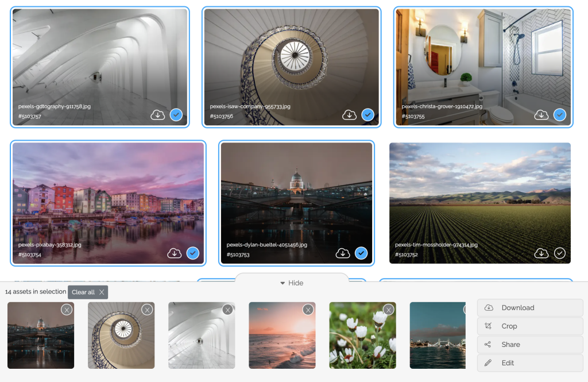Click Clear all selection button
The image size is (588, 382).
coord(88,292)
